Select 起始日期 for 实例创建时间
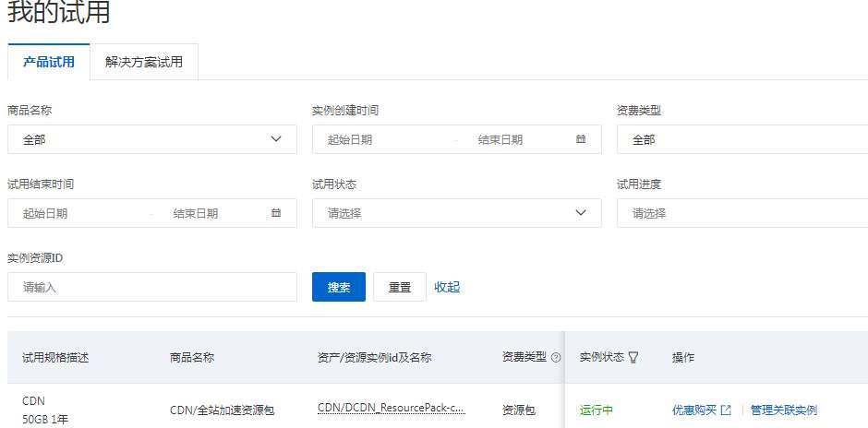The image size is (868, 428). tap(350, 140)
